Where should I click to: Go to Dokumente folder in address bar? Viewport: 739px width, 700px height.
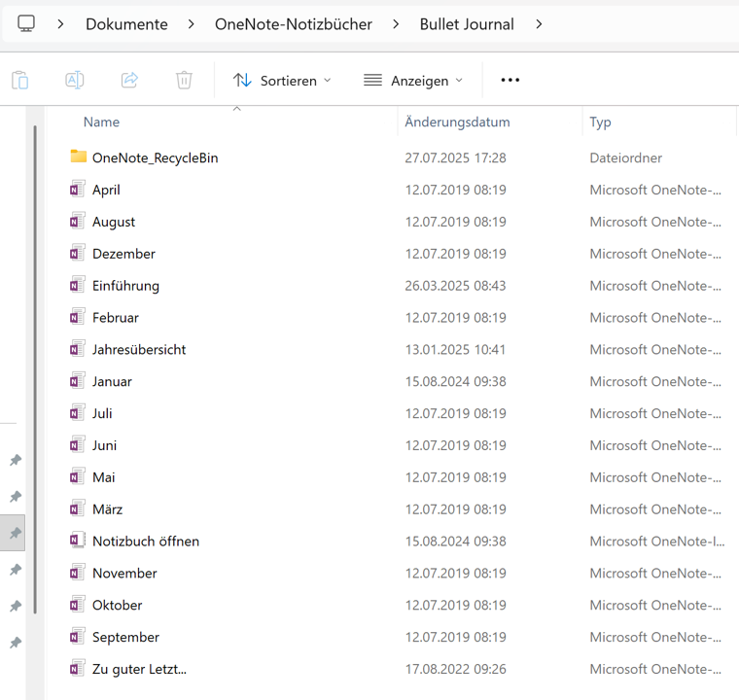126,24
